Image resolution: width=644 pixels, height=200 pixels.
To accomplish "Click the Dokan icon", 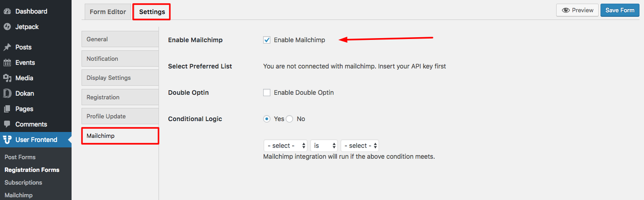I will point(7,93).
